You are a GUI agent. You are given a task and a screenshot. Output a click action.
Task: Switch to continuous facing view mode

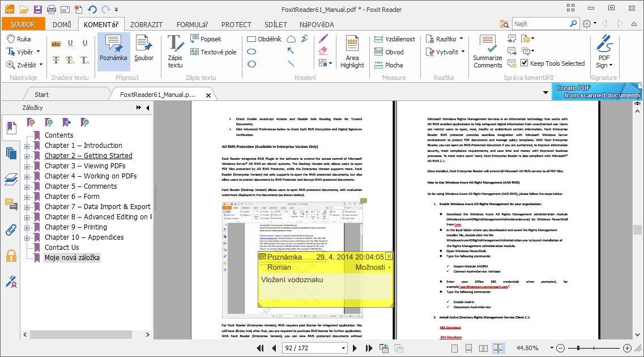[x=498, y=348]
